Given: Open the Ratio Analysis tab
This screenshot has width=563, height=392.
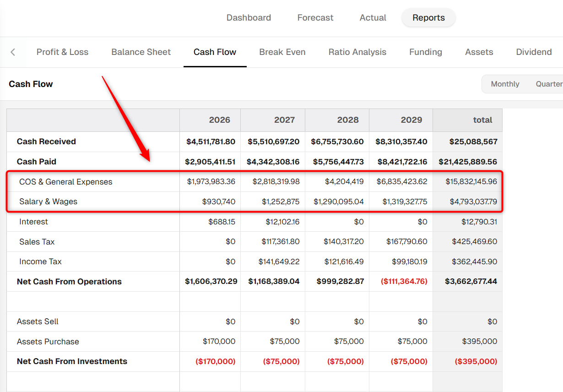Looking at the screenshot, I should tap(357, 52).
